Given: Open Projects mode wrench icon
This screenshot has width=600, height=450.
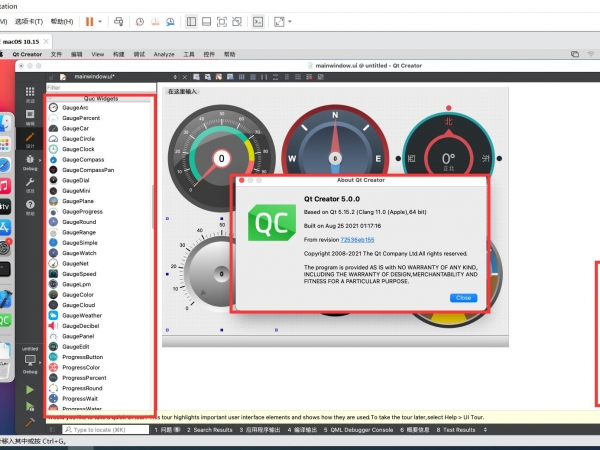Looking at the screenshot, I should pos(29,183).
